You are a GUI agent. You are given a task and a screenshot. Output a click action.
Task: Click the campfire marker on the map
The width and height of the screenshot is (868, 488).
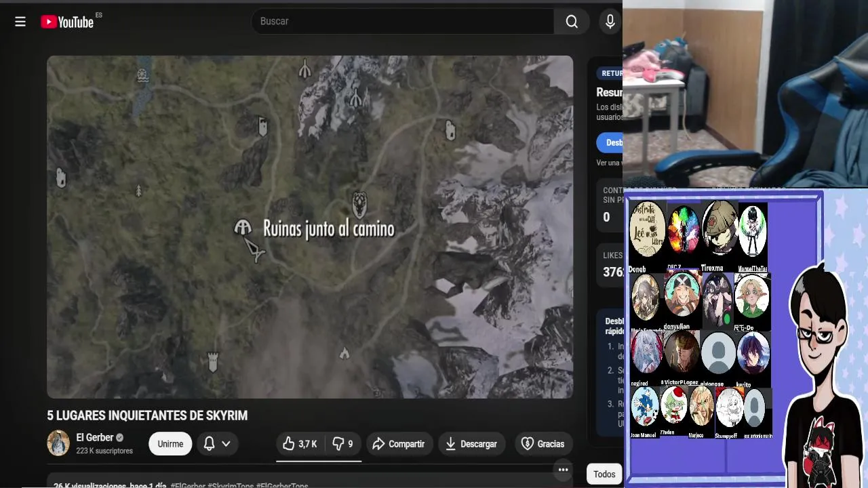[344, 353]
